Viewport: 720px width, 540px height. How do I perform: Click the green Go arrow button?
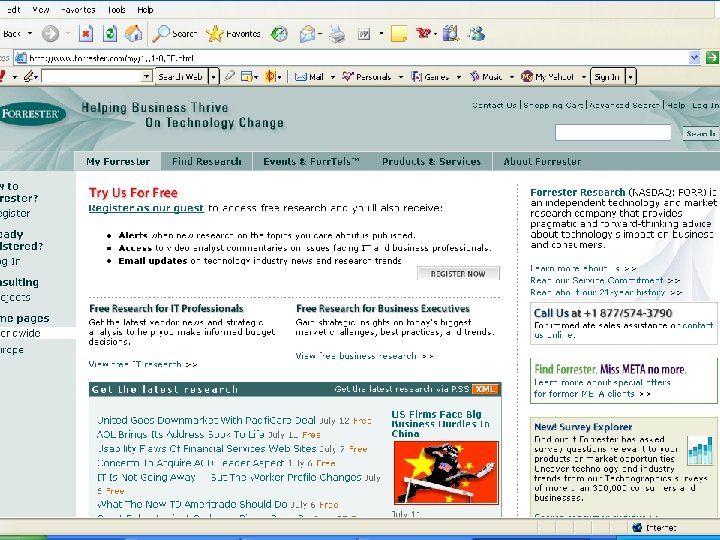tap(712, 58)
